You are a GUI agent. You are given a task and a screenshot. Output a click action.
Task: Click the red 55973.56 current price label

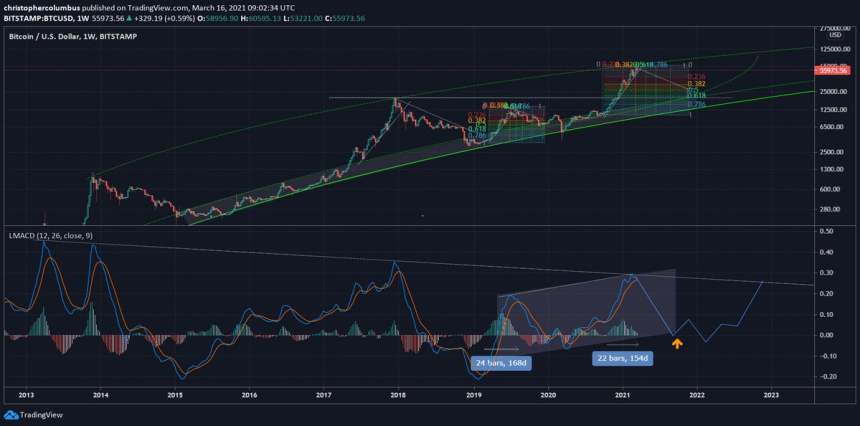[x=834, y=70]
